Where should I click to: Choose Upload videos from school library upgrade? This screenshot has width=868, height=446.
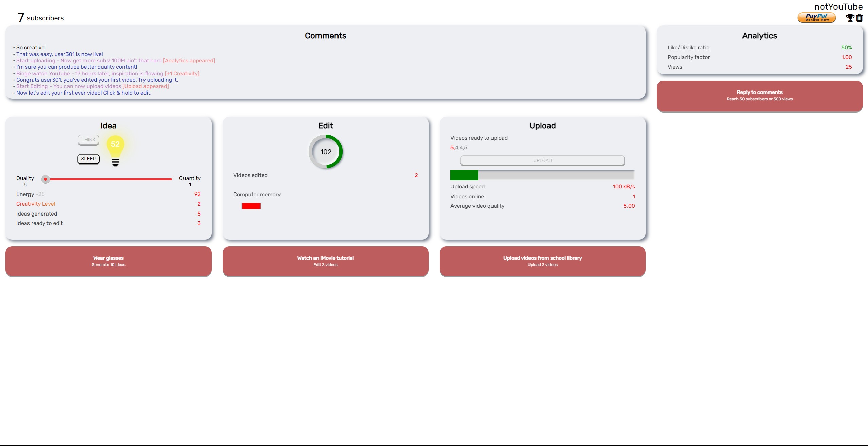click(543, 261)
